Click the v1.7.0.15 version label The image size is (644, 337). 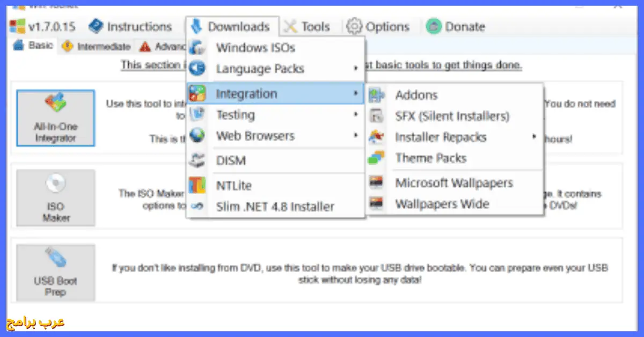click(52, 26)
